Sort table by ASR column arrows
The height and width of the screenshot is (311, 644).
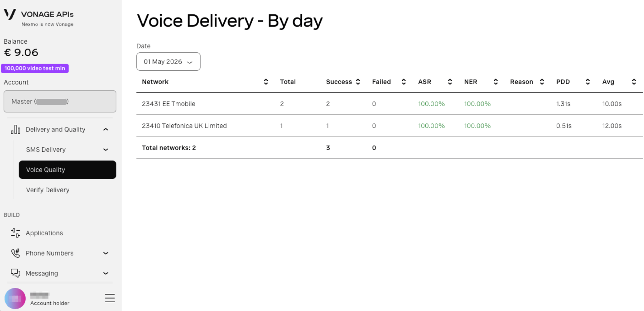pyautogui.click(x=450, y=82)
